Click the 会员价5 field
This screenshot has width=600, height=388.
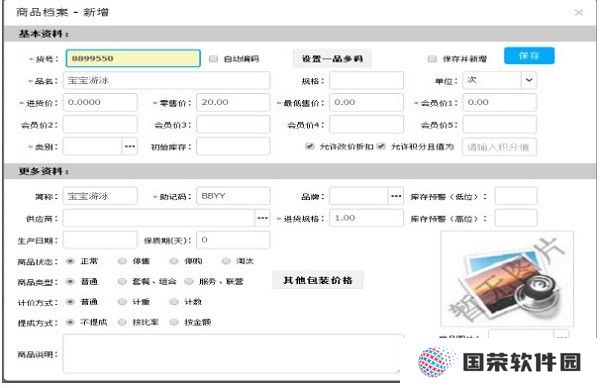point(499,125)
